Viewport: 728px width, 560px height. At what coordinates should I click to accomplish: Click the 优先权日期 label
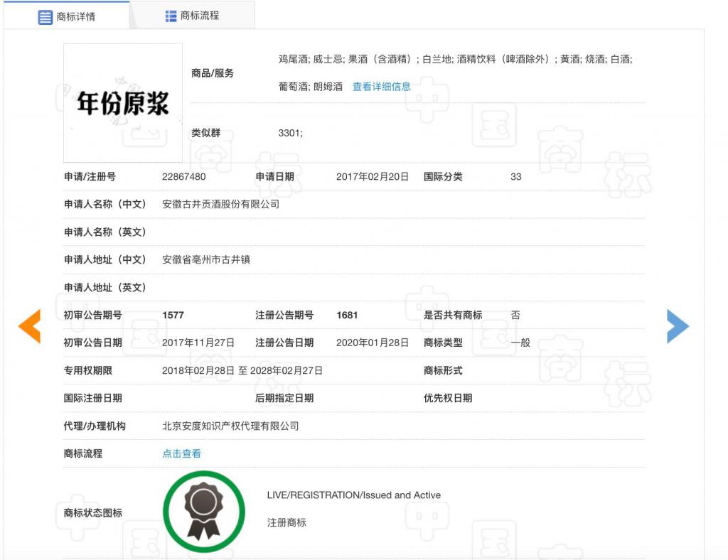click(x=448, y=398)
